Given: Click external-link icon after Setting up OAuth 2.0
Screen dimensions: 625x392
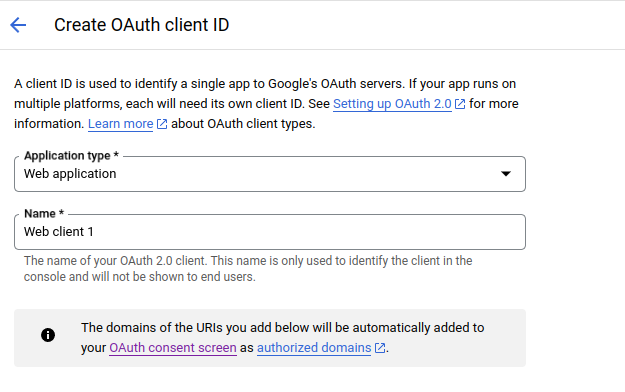Looking at the screenshot, I should click(x=460, y=104).
